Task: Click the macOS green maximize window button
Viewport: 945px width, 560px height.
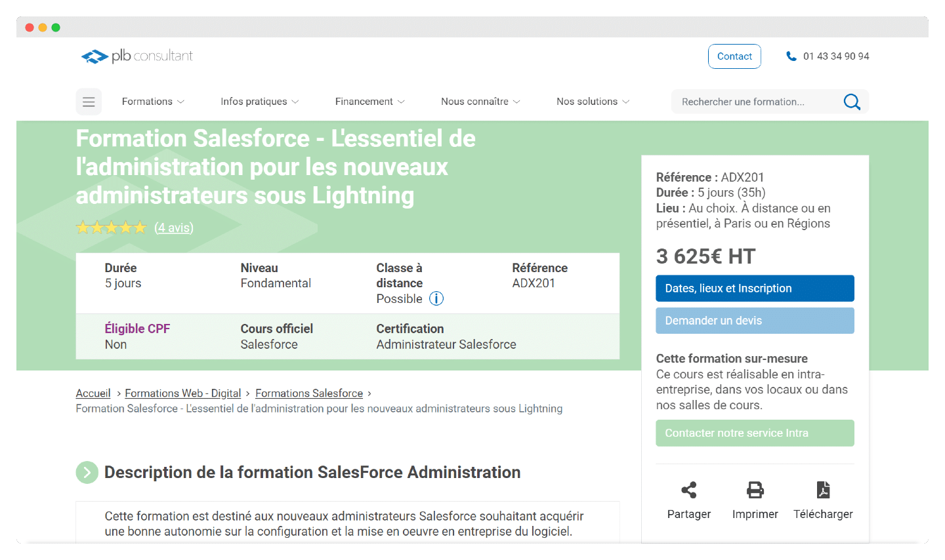Action: (56, 28)
